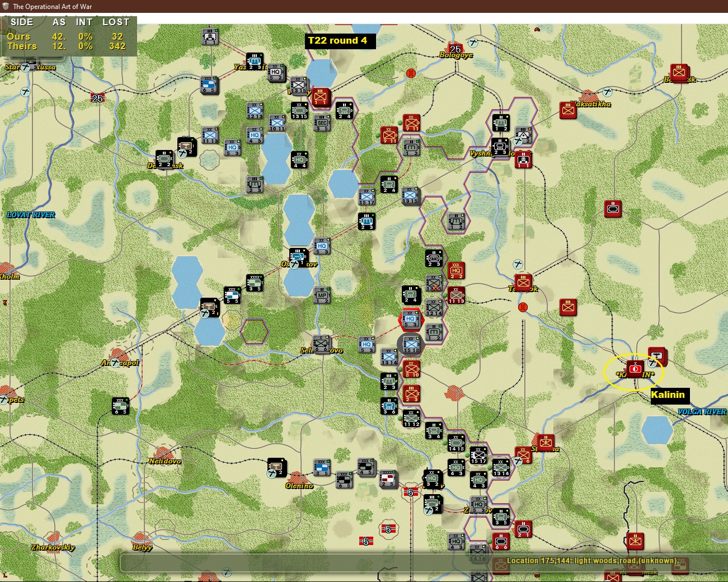Select red infantry counter at Maksatikha

(568, 110)
